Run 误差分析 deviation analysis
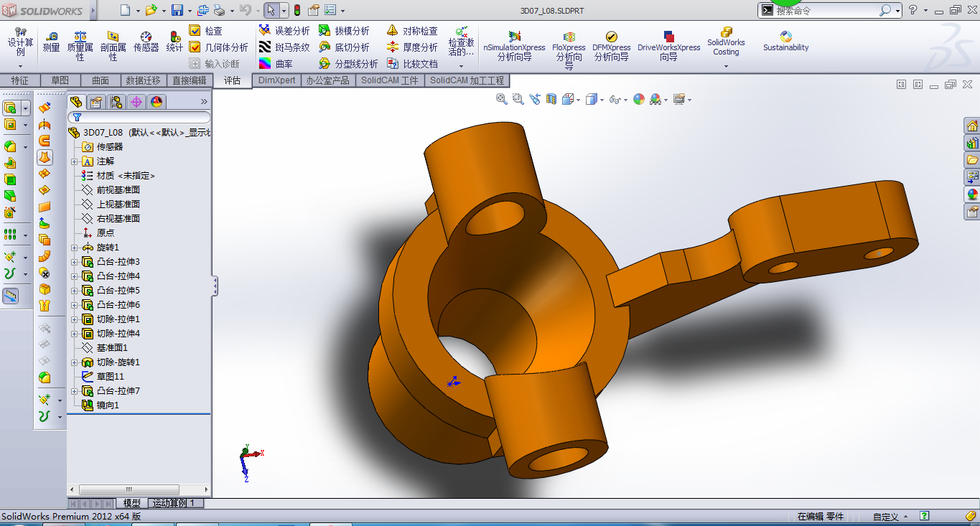980x526 pixels. pyautogui.click(x=284, y=31)
